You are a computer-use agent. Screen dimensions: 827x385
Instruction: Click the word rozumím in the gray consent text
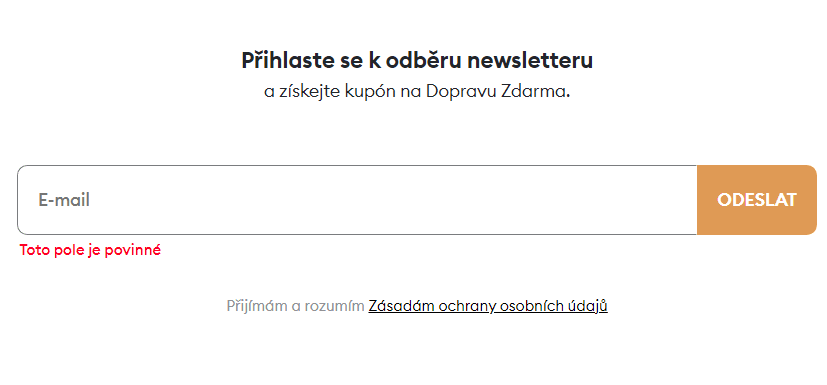click(334, 306)
